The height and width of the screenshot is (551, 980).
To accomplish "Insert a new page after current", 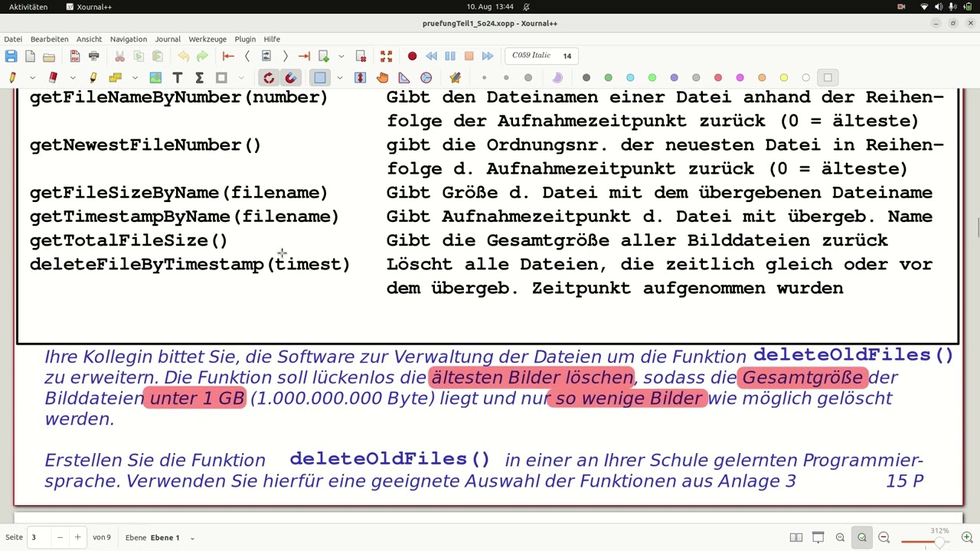I will click(x=323, y=56).
